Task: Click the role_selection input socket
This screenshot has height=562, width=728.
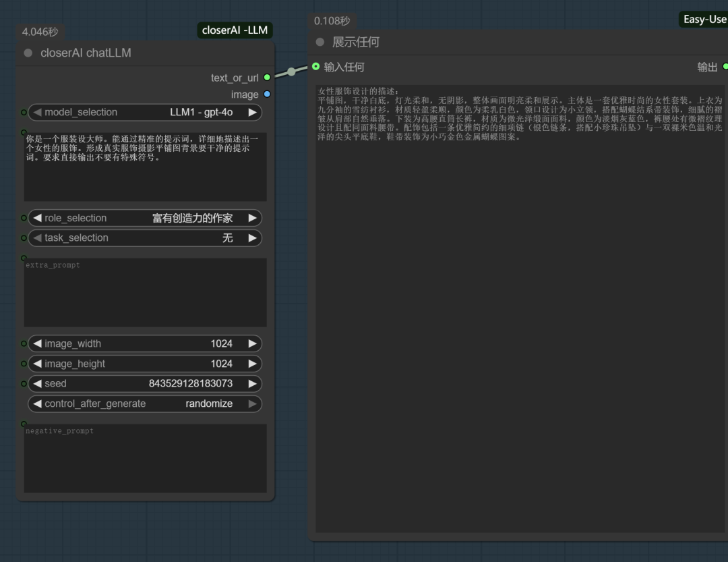Action: pos(24,218)
